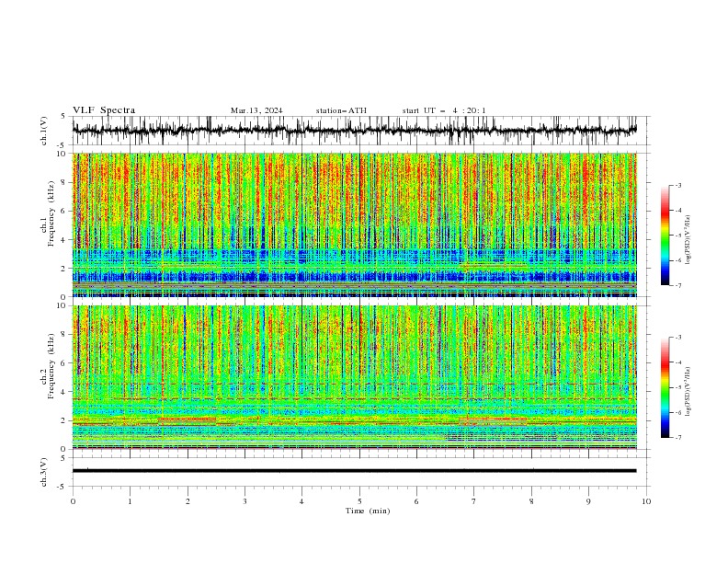Click the ch.1 spectrogram color bar

[x=665, y=236]
